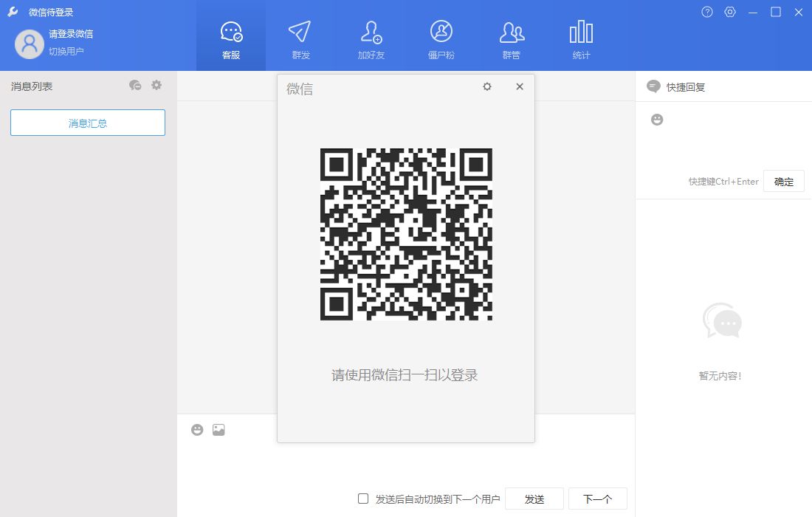Click the globe icon next to 消息列表
This screenshot has height=517, width=812.
[x=135, y=85]
